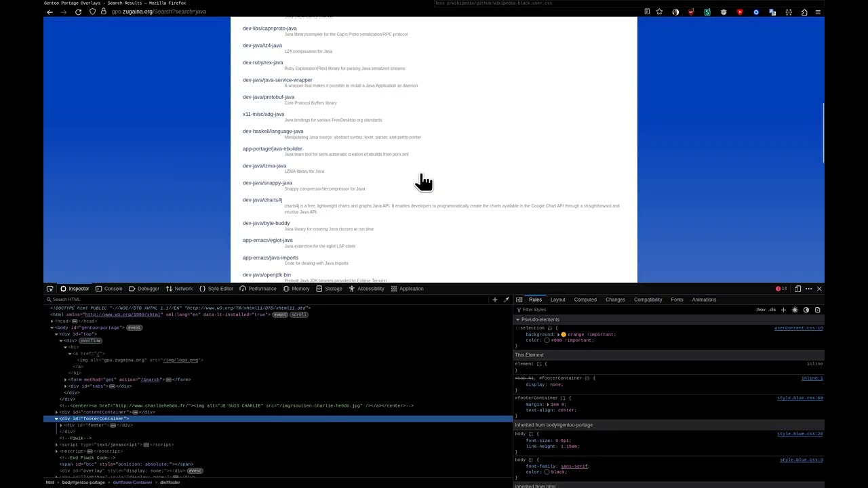The image size is (868, 488).
Task: Open the Application tab
Action: pyautogui.click(x=407, y=289)
